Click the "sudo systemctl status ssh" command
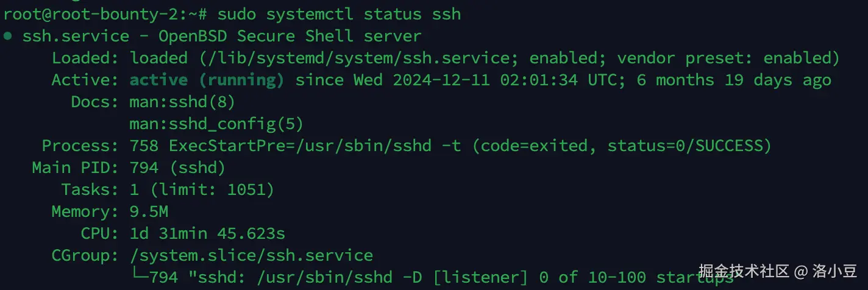868x290 pixels. coord(339,14)
